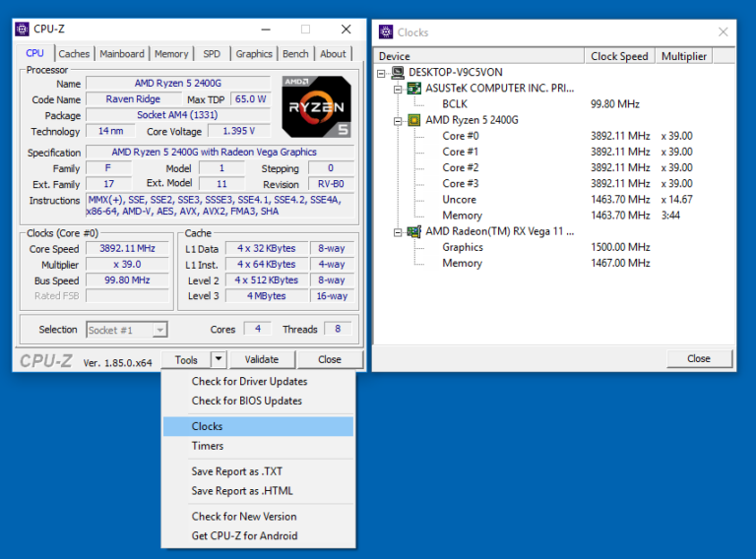Open the About tab
This screenshot has width=756, height=559.
click(333, 54)
